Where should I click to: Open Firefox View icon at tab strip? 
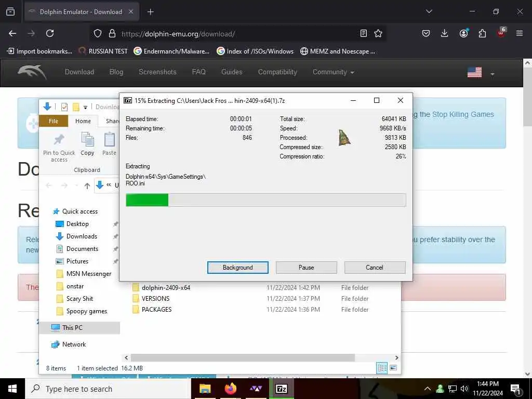(10, 11)
